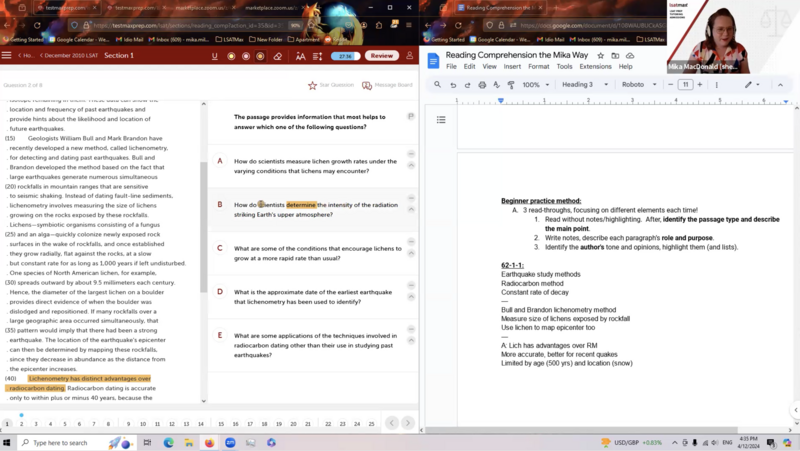800x451 pixels.
Task: Go to the next question arrow
Action: (x=407, y=423)
